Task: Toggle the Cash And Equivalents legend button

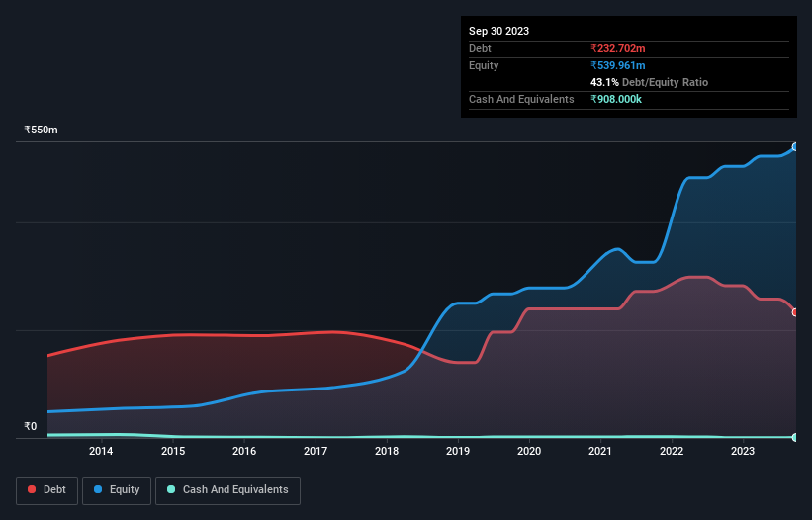Action: coord(227,490)
